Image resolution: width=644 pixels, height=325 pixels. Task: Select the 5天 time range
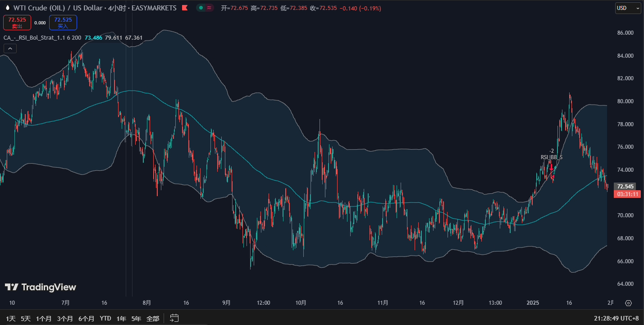pyautogui.click(x=26, y=319)
